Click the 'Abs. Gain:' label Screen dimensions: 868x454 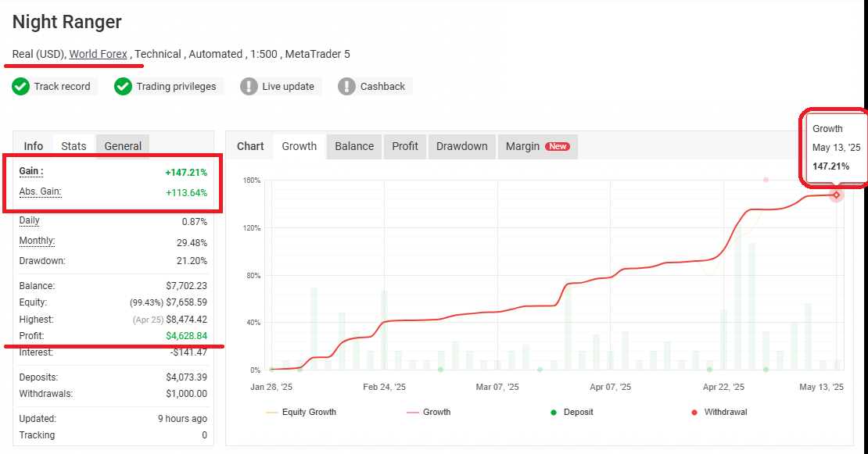40,191
